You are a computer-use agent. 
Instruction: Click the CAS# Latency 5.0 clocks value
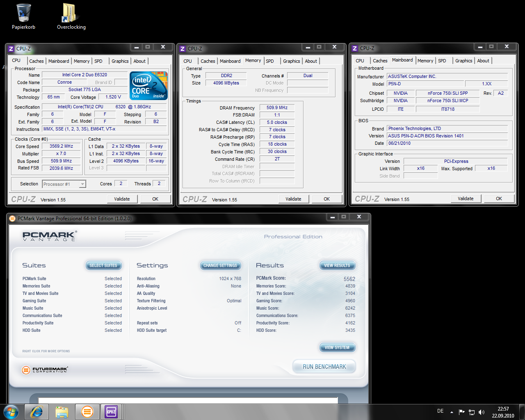277,122
